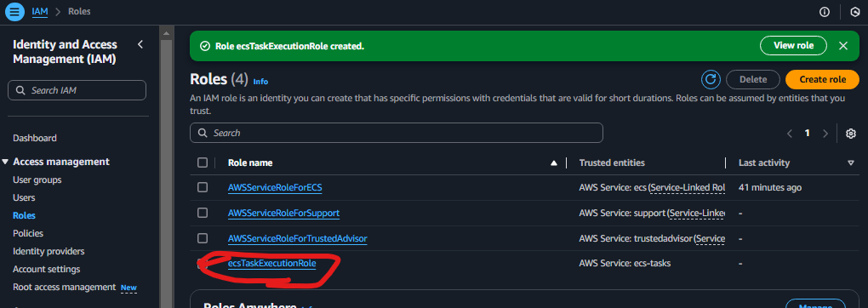Click the Service-Linked Role link in ECS row
The width and height of the screenshot is (868, 308).
click(688, 187)
